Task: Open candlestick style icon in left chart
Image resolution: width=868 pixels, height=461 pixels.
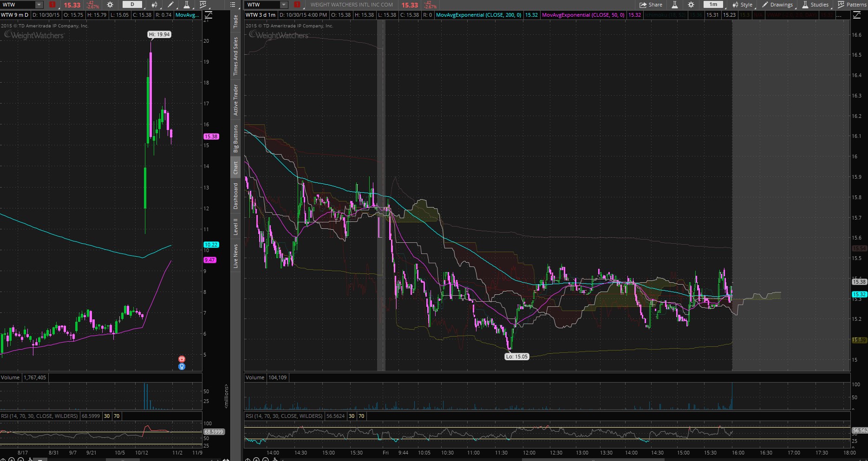Action: pos(155,5)
